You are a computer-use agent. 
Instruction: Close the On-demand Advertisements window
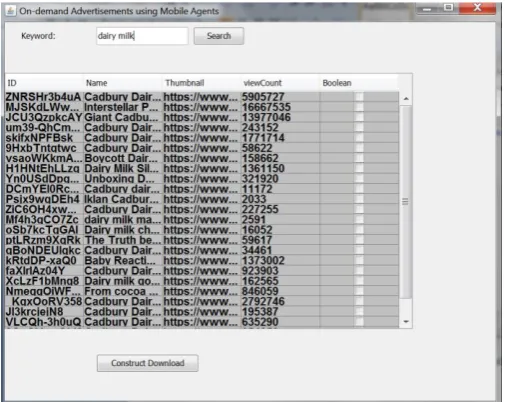(477, 8)
